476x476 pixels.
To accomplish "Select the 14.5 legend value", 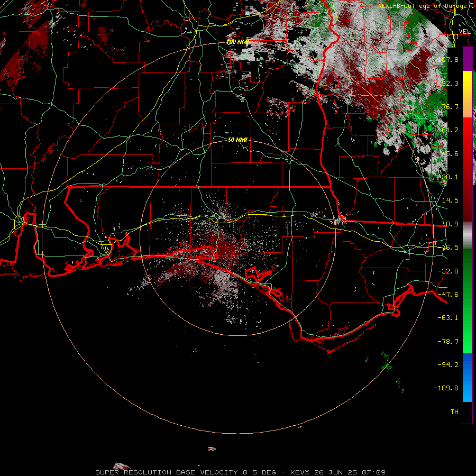I will point(450,200).
